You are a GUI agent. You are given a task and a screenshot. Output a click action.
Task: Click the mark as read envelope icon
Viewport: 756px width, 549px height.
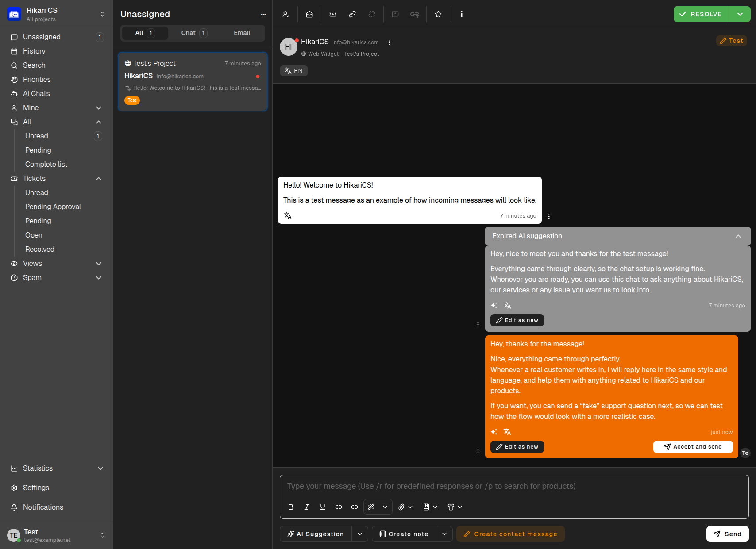point(309,14)
